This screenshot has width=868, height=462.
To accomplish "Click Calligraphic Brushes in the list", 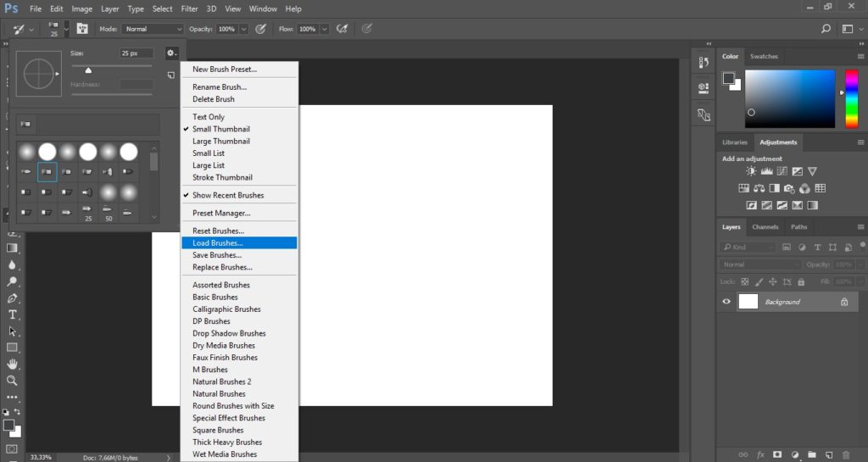I will (226, 309).
